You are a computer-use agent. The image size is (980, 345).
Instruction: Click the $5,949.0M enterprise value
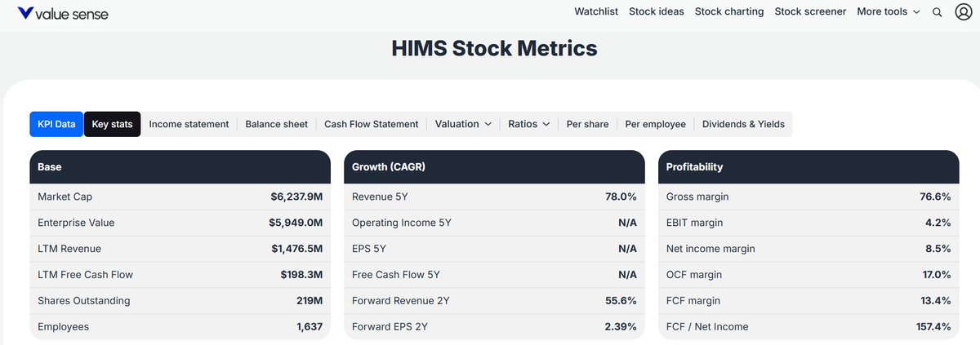[x=296, y=223]
